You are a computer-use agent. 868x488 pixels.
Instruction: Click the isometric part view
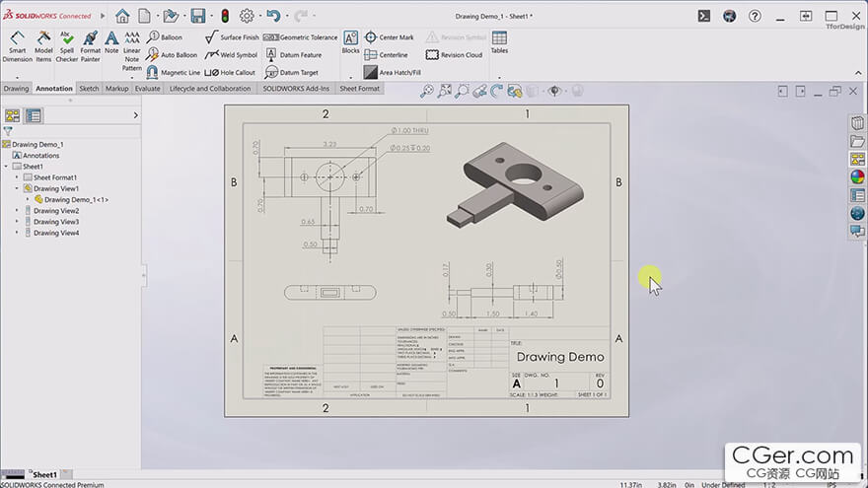(x=515, y=183)
